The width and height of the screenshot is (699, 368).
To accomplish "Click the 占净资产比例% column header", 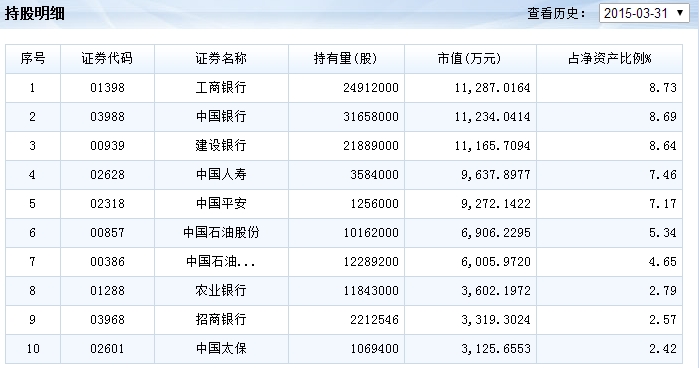I will coord(609,58).
